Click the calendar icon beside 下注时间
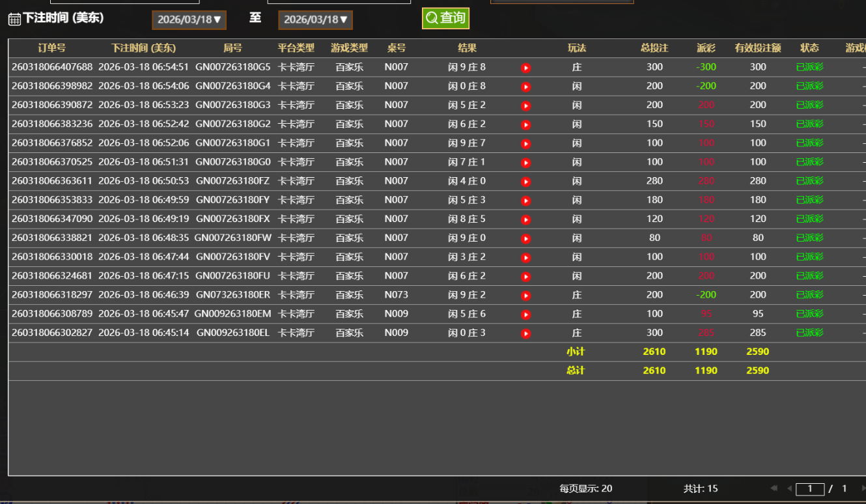Viewport: 866px width, 504px height. point(14,19)
